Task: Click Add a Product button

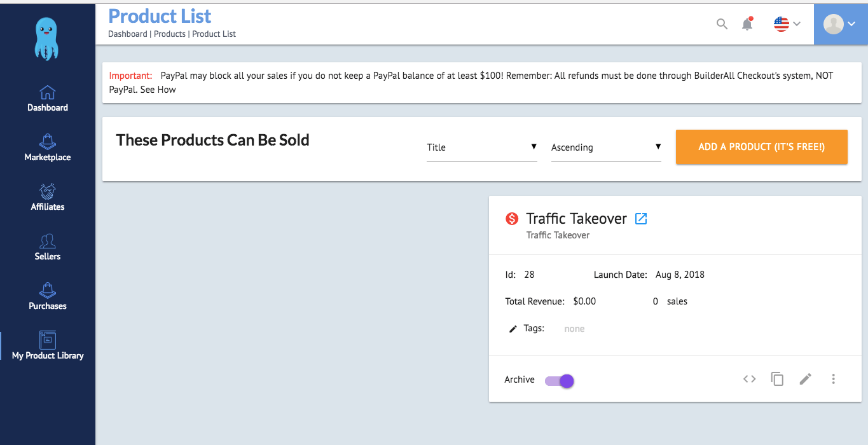Action: pos(762,147)
